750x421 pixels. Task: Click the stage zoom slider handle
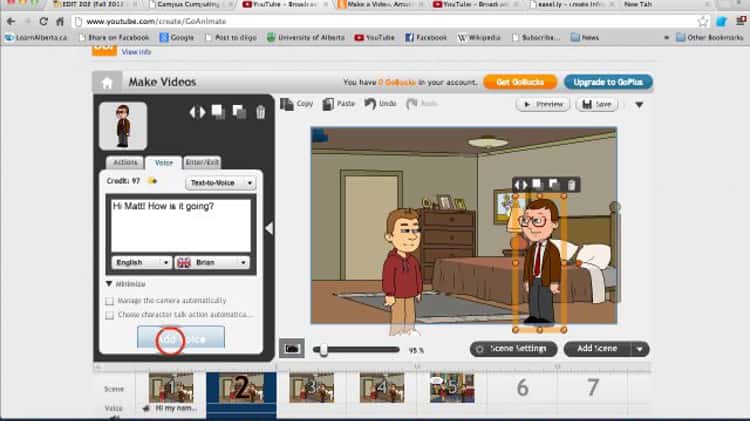(x=323, y=350)
